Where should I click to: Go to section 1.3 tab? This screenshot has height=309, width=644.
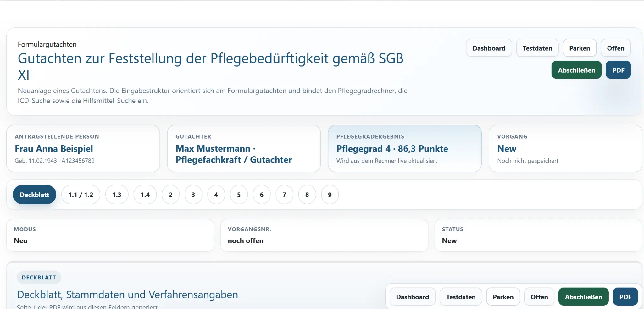[x=117, y=195]
